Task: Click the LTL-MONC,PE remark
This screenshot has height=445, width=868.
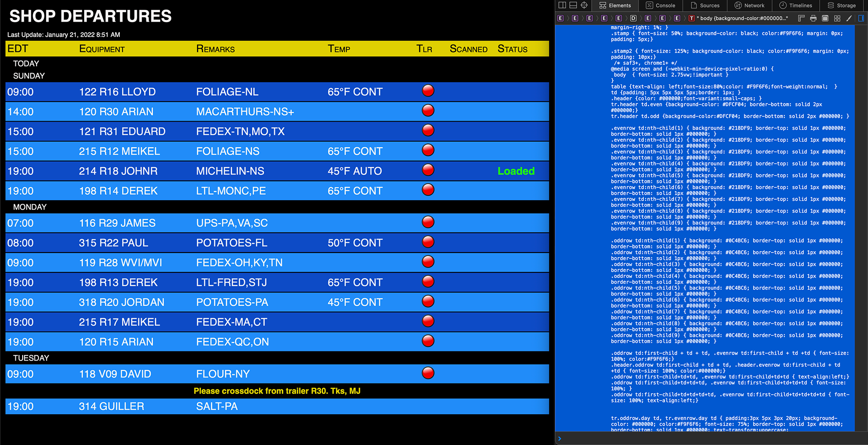Action: (231, 191)
